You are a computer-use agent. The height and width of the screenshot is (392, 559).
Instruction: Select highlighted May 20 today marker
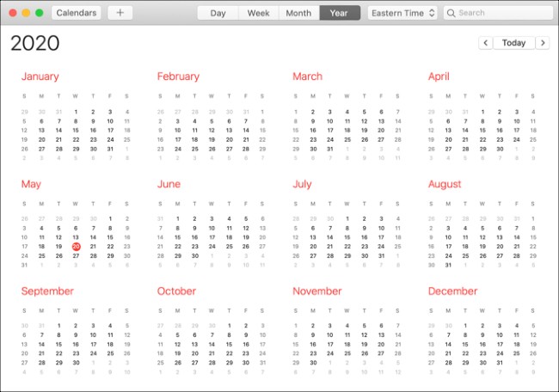[76, 247]
